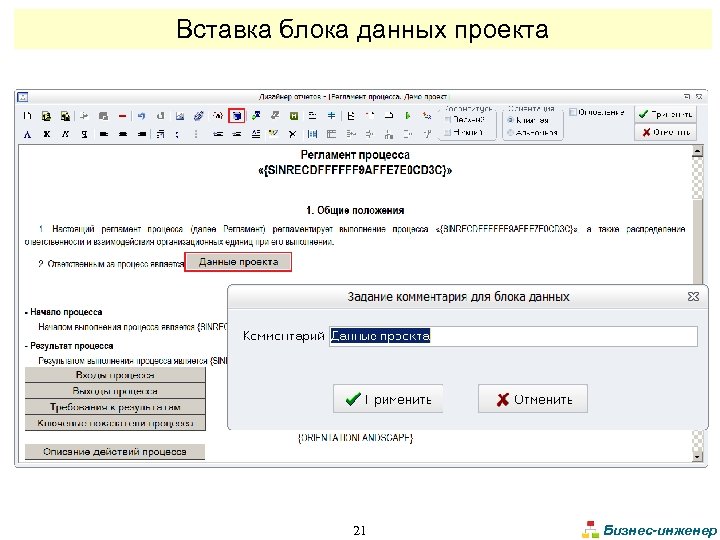Click the toolbar Применить button with green check
Viewport: 720px width, 540px height.
coord(665,114)
